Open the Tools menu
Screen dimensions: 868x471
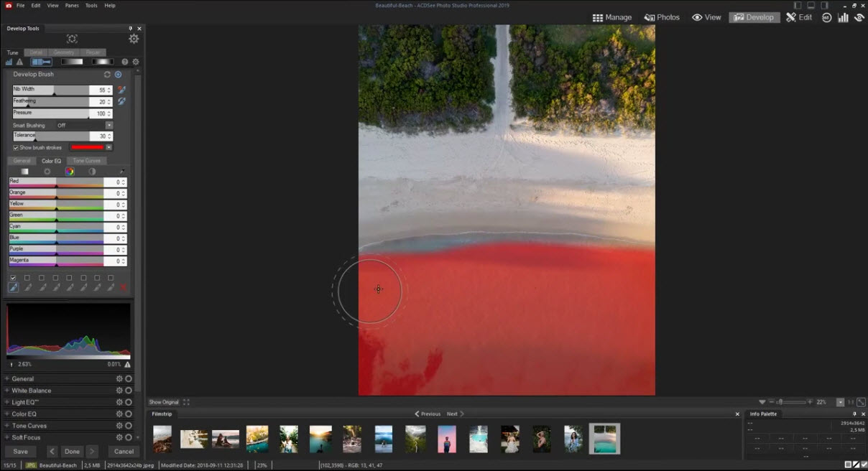[91, 5]
